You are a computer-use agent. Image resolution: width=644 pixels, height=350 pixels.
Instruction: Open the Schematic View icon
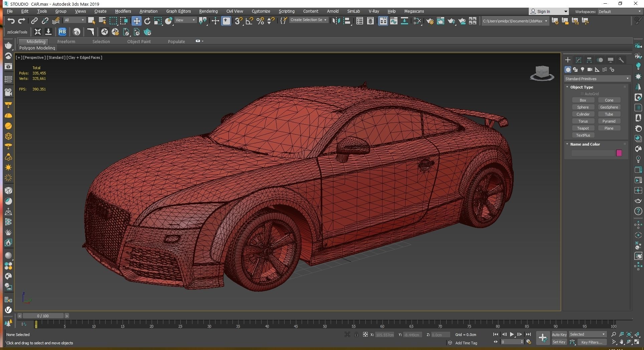point(405,21)
